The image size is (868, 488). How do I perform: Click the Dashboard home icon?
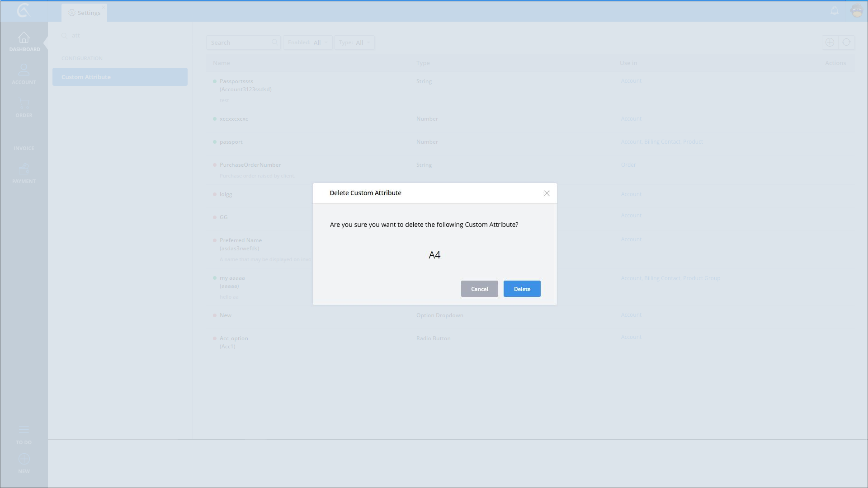click(24, 38)
